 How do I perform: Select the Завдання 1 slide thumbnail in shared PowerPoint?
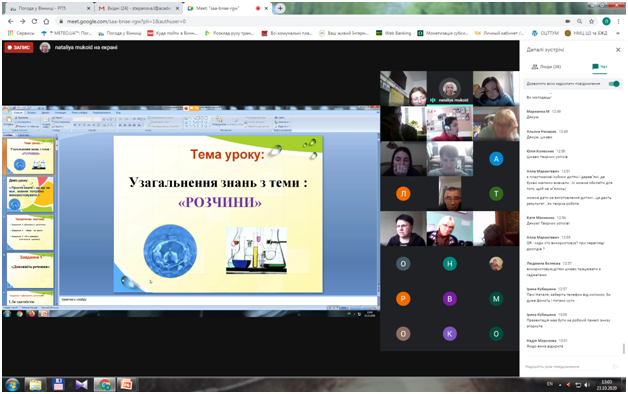30,269
